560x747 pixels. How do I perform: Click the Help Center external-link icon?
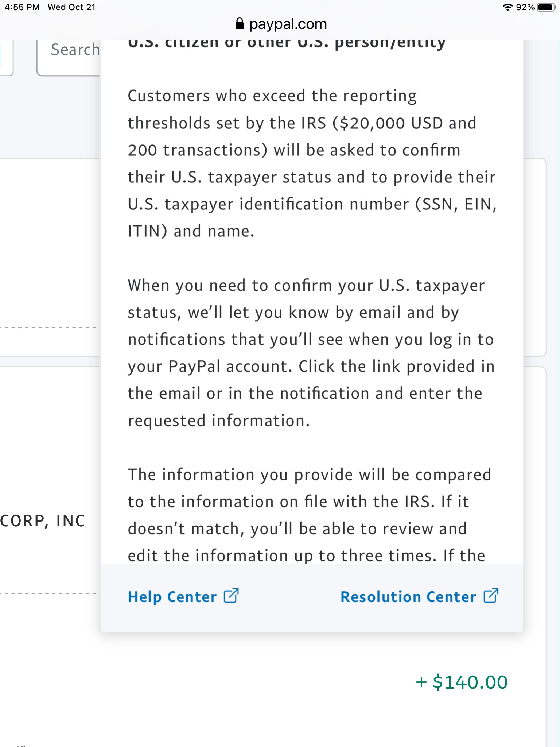coord(231,596)
